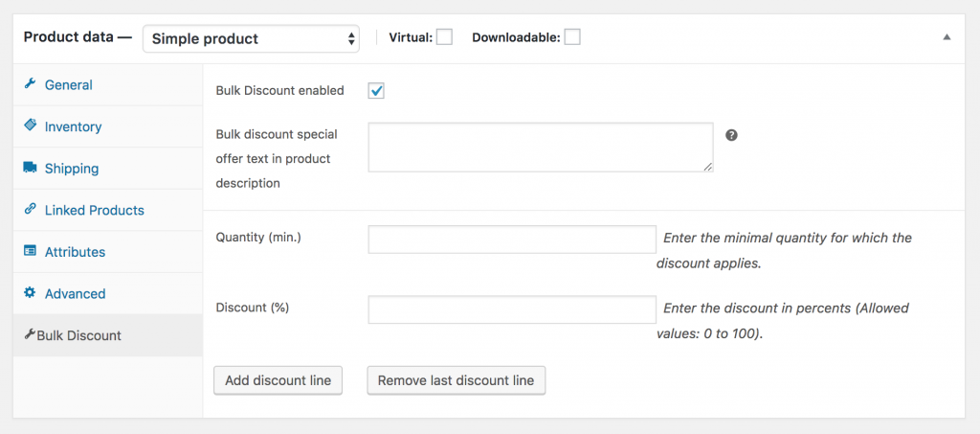Click the Inventory tag icon

coord(30,126)
